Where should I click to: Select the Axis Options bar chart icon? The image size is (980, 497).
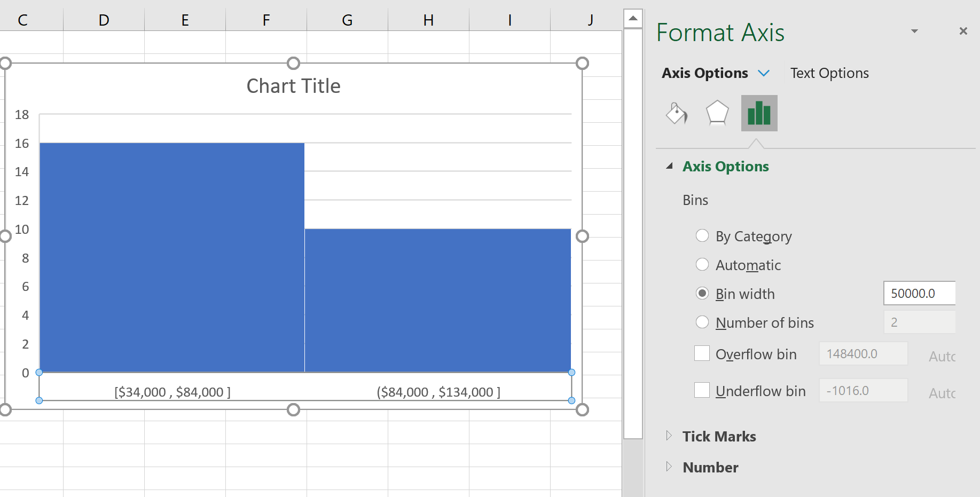click(759, 113)
